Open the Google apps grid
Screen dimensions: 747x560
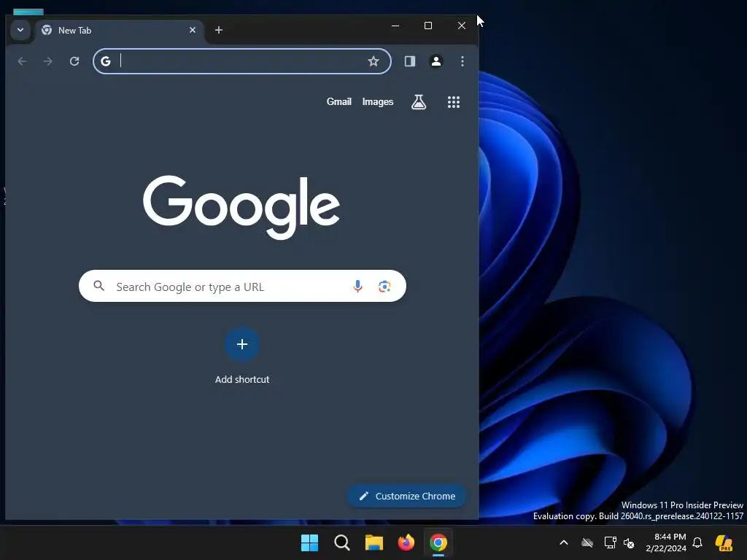click(454, 102)
